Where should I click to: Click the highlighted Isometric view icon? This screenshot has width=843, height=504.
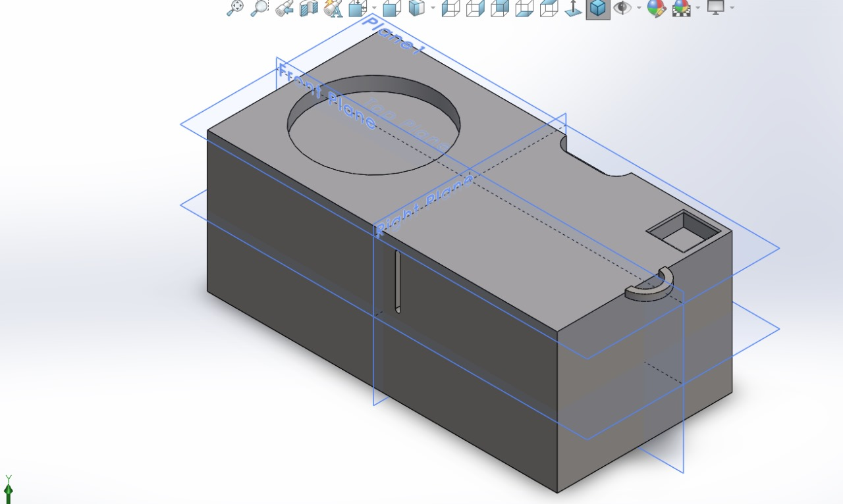(x=597, y=9)
